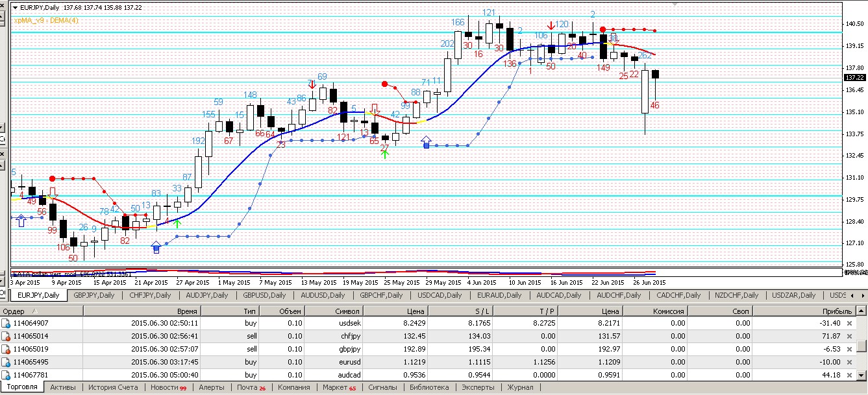Open the Почта terminal tab

[x=251, y=387]
